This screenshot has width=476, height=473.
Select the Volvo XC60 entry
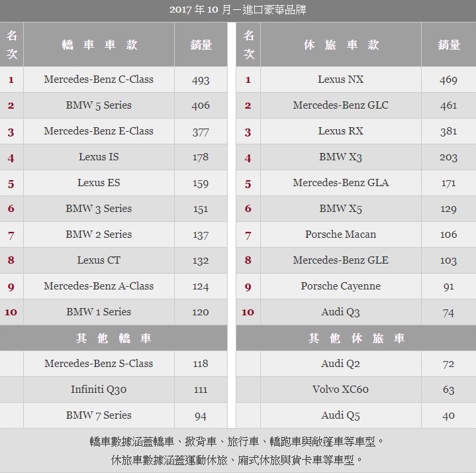(340, 390)
